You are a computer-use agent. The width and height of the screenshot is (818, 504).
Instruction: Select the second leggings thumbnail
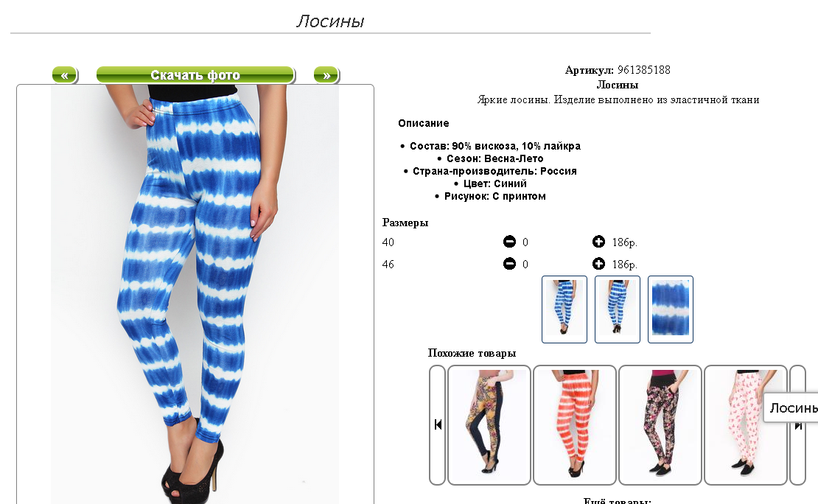pyautogui.click(x=618, y=309)
